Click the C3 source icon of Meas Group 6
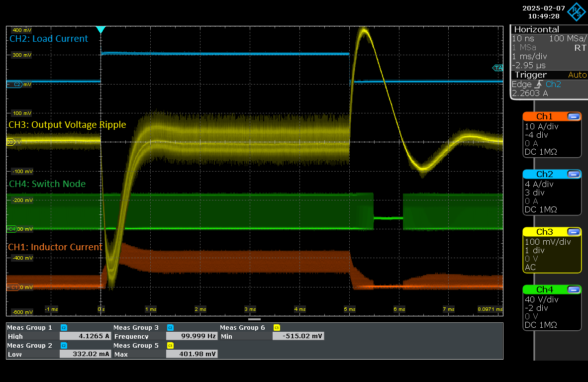 277,328
